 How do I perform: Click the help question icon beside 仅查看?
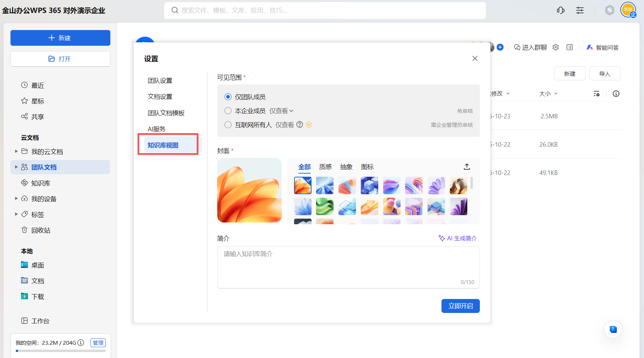click(300, 124)
